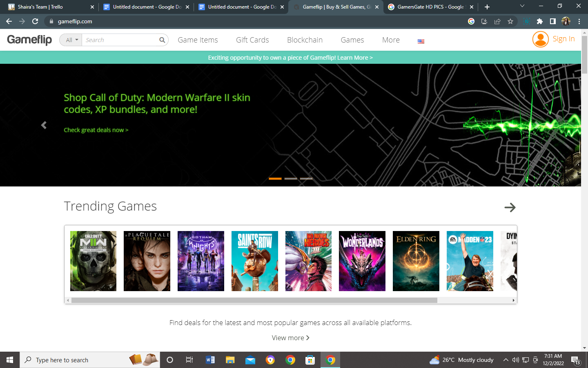Viewport: 588px width, 368px height.
Task: Click the browser back button
Action: [9, 21]
